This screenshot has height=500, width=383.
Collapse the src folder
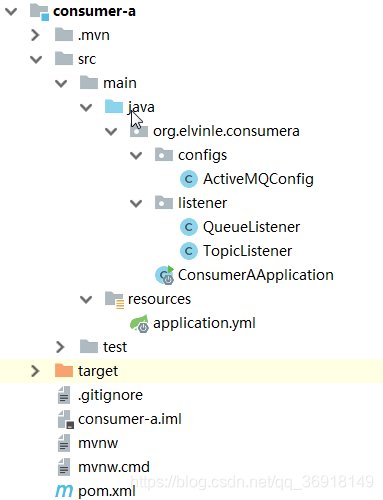36,59
